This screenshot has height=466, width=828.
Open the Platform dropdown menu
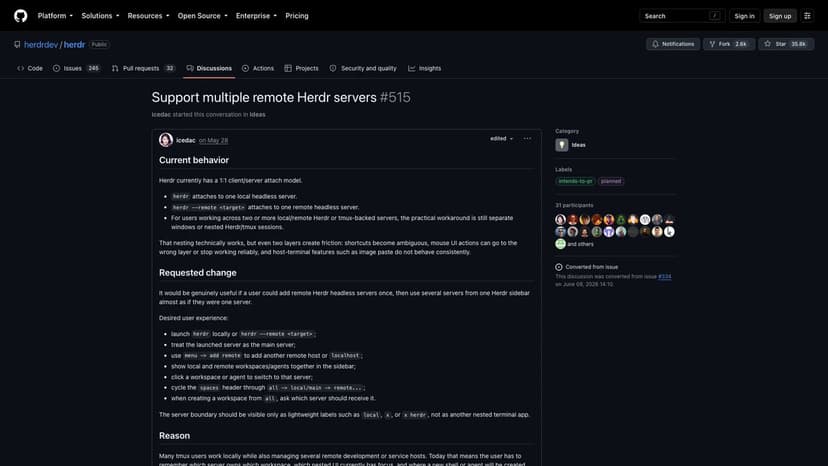click(x=55, y=16)
